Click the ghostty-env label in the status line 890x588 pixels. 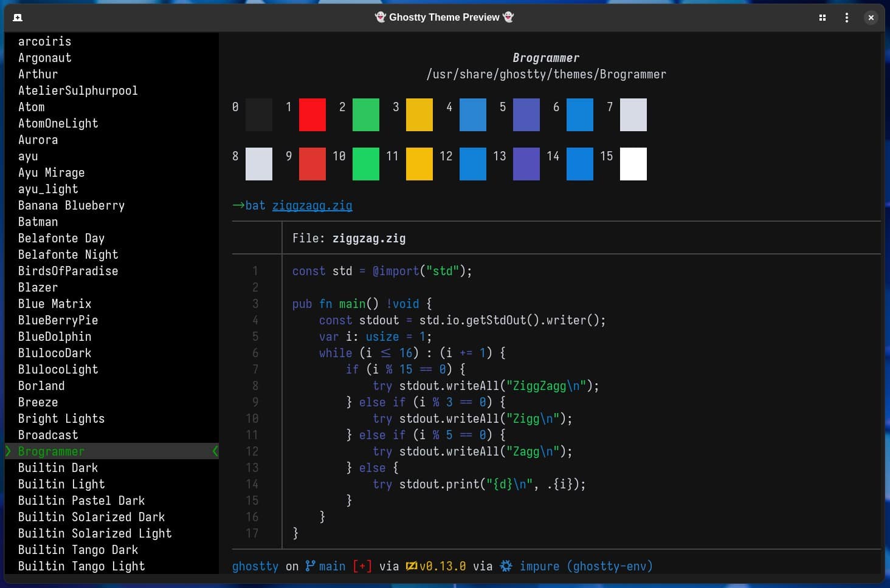tap(610, 566)
